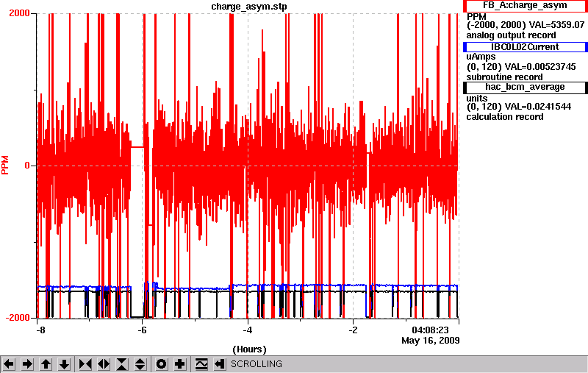This screenshot has width=588, height=373.
Task: Click the 04:08:23 time stamp
Action: (430, 330)
